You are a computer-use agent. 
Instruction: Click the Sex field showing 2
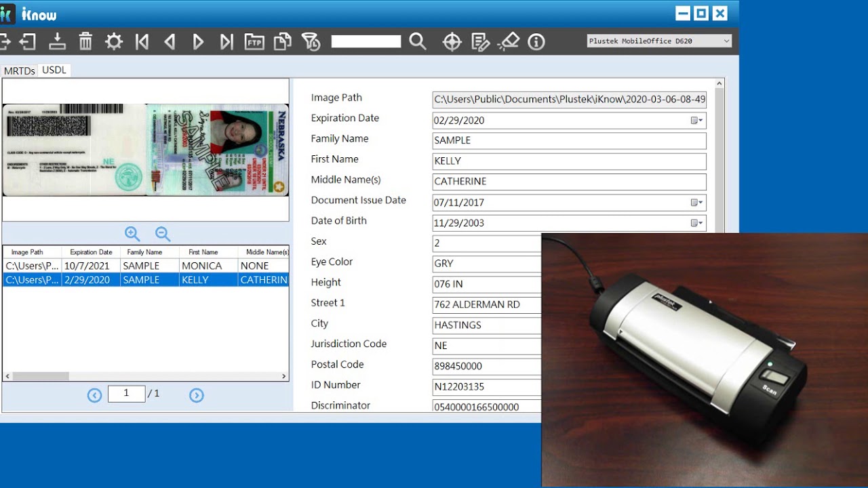tap(487, 243)
